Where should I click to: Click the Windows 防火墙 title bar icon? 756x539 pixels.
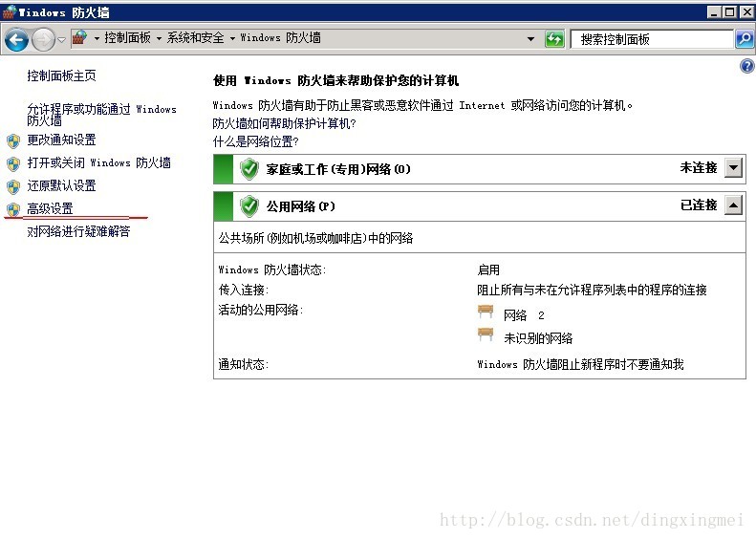click(x=9, y=12)
